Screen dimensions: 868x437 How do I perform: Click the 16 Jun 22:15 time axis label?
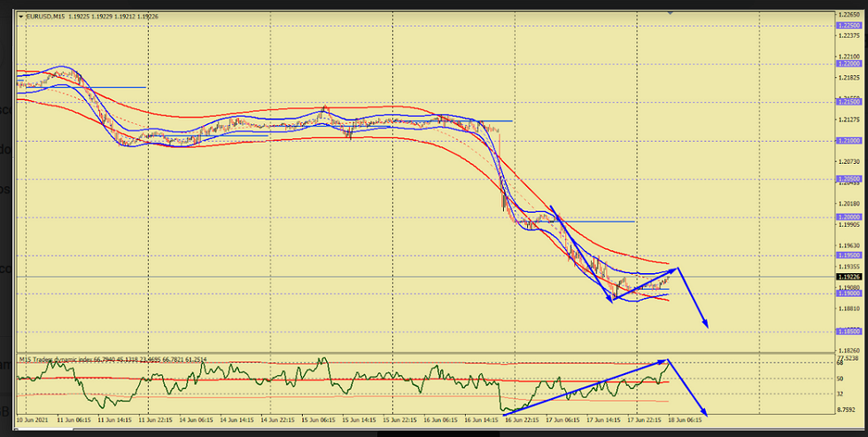click(x=523, y=420)
